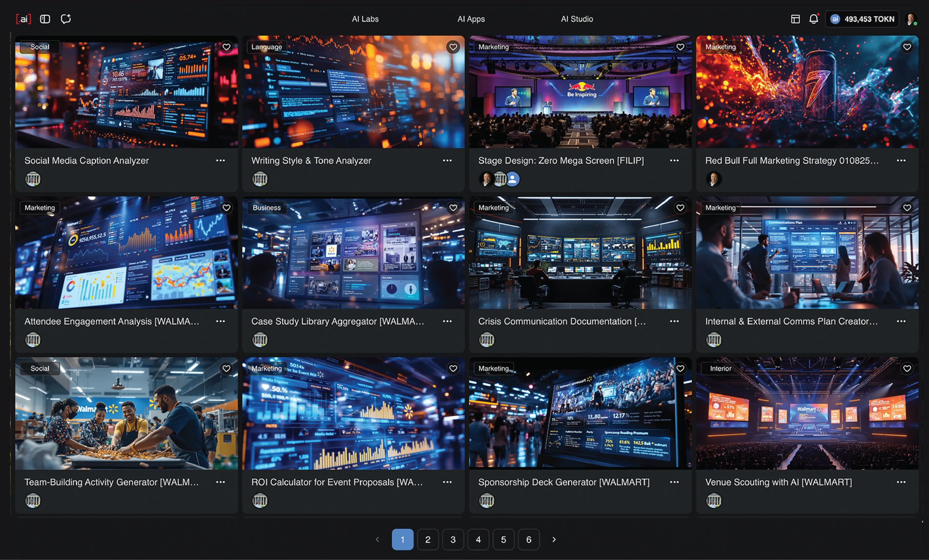The width and height of the screenshot is (929, 560).
Task: Open the user profile avatar menu
Action: [x=911, y=19]
